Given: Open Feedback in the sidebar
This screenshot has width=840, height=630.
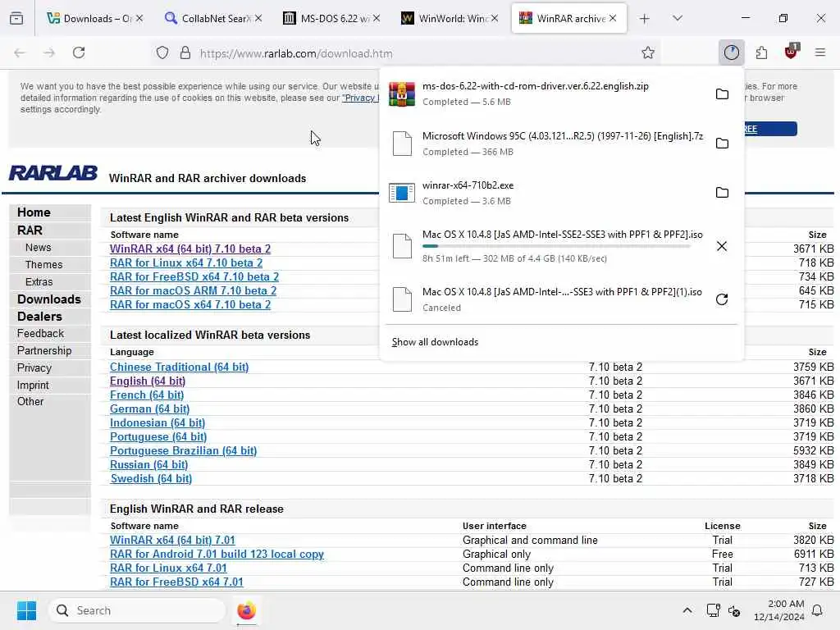Looking at the screenshot, I should pyautogui.click(x=40, y=333).
